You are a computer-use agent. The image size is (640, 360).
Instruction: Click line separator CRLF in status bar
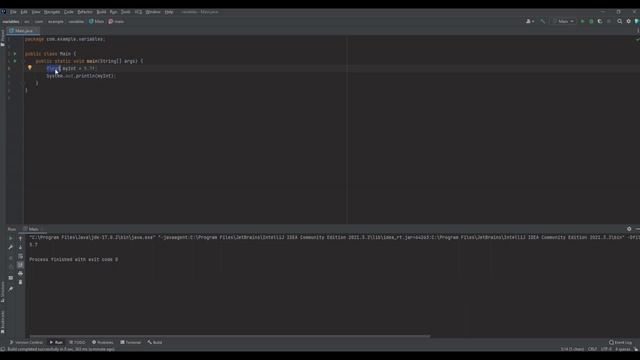[592, 349]
